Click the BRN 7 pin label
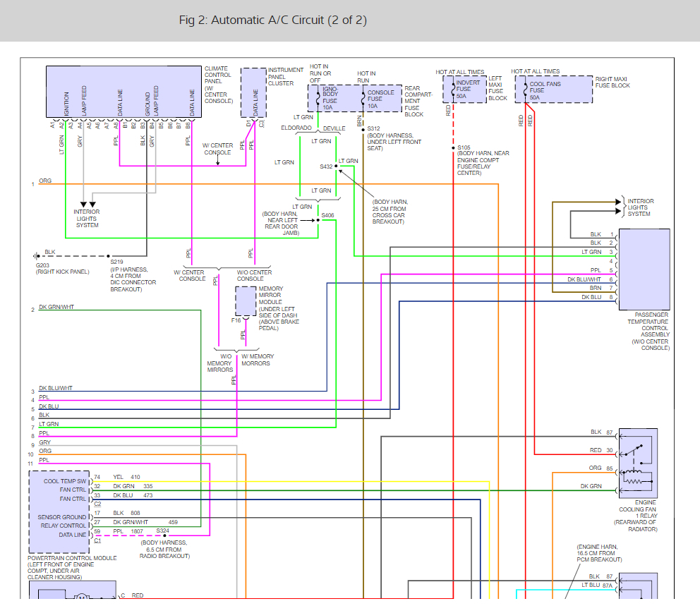 point(601,288)
